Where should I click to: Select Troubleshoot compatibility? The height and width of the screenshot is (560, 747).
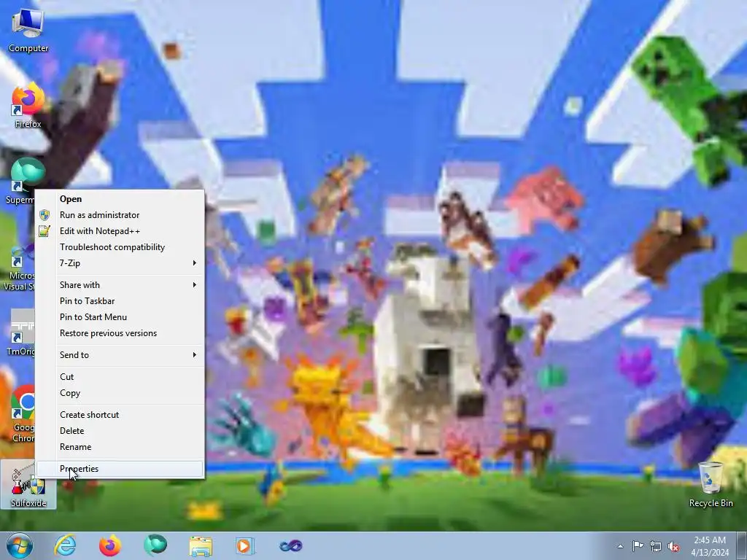[x=120, y=247]
